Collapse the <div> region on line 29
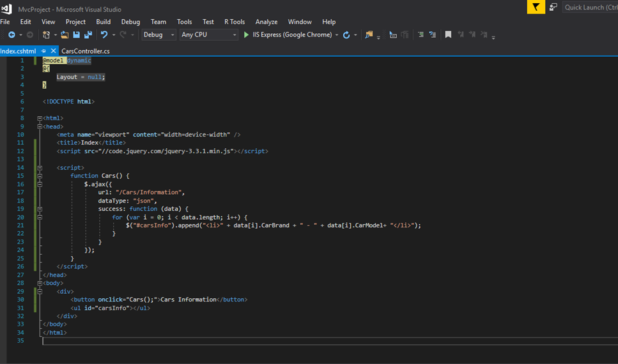618x364 pixels. click(40, 291)
